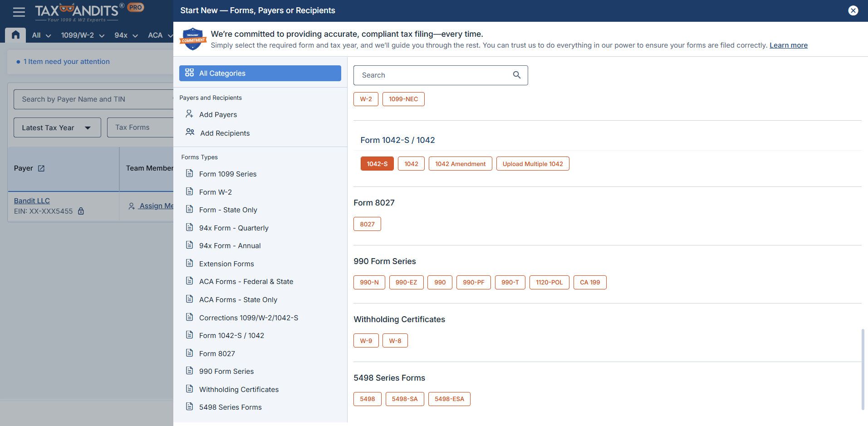Click the Bandit LLC payer link

32,201
